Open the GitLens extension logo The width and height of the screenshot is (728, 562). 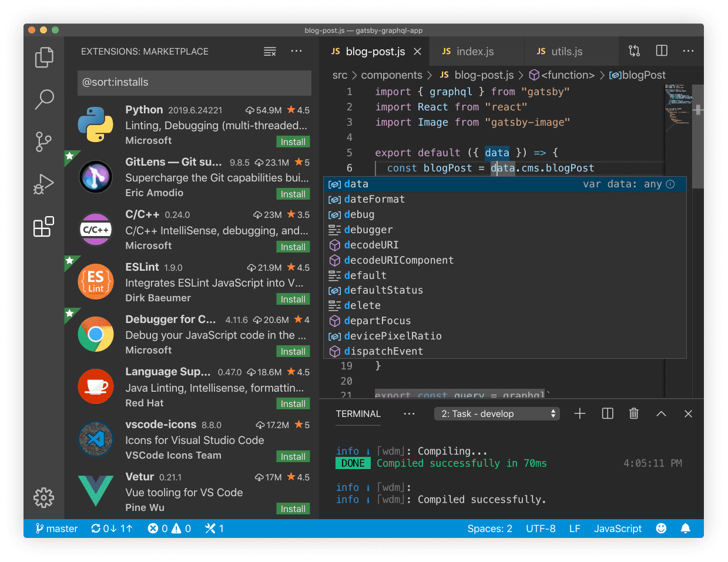96,177
